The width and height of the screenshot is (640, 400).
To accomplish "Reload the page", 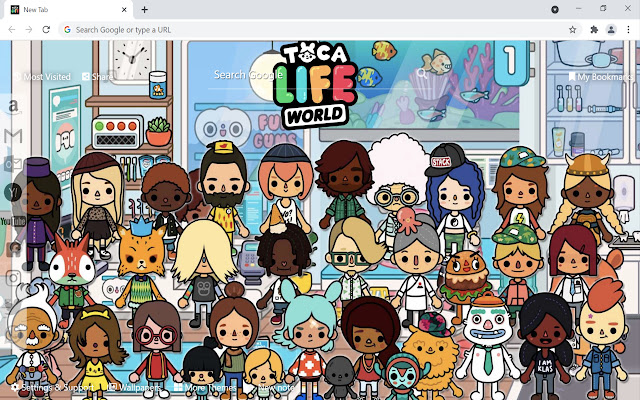I will pos(46,29).
